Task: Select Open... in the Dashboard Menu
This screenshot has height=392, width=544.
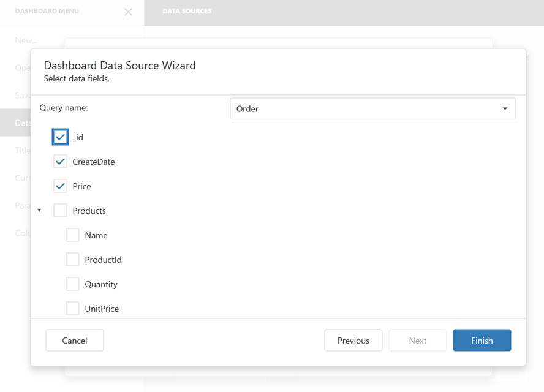Action: [x=22, y=67]
